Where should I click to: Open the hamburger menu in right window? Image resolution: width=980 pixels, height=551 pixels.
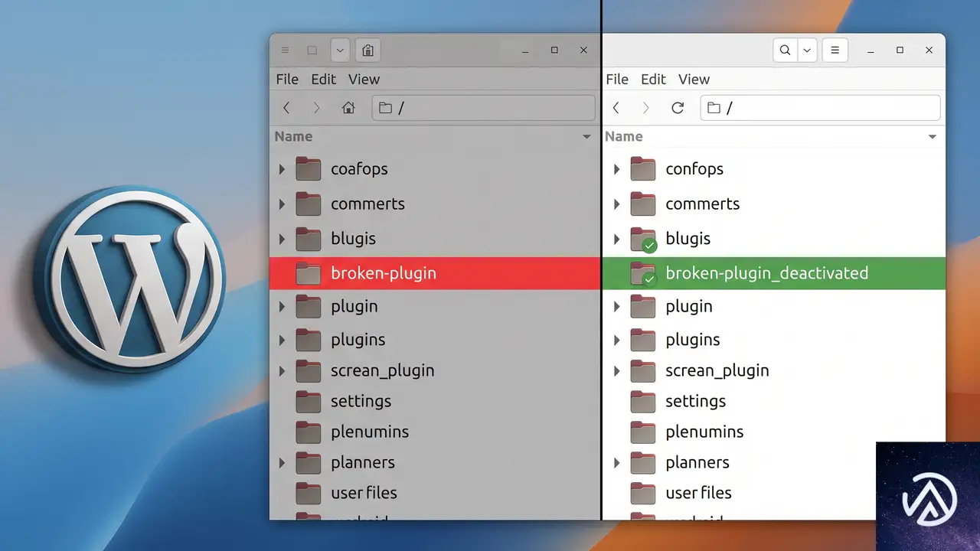(835, 51)
